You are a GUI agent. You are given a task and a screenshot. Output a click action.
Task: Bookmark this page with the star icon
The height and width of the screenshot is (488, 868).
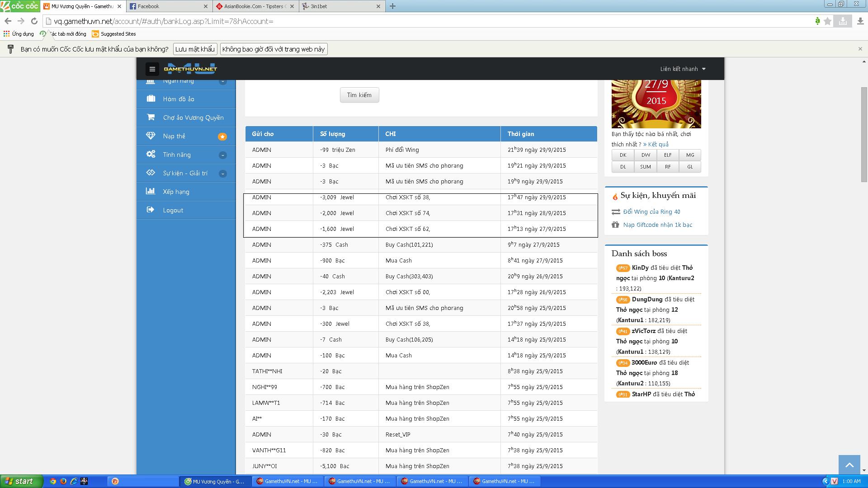[x=828, y=21]
